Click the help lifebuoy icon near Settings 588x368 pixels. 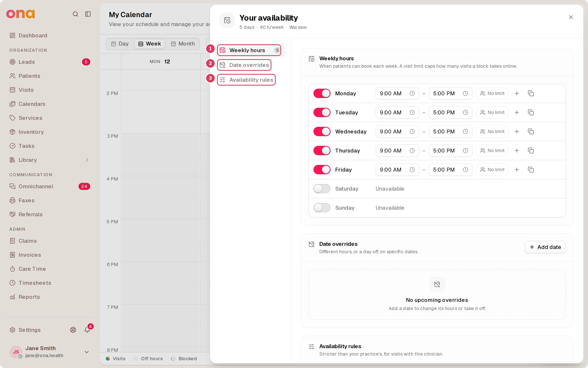pos(73,330)
